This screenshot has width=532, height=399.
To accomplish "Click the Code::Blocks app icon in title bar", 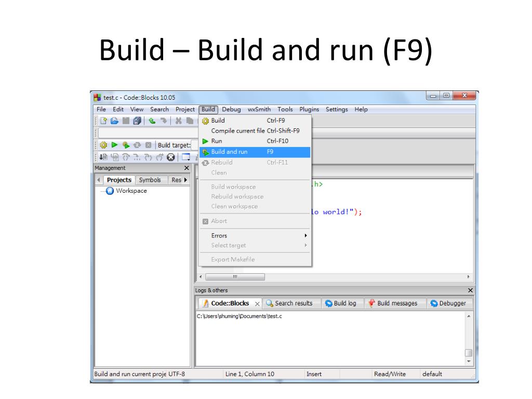I will [x=97, y=98].
